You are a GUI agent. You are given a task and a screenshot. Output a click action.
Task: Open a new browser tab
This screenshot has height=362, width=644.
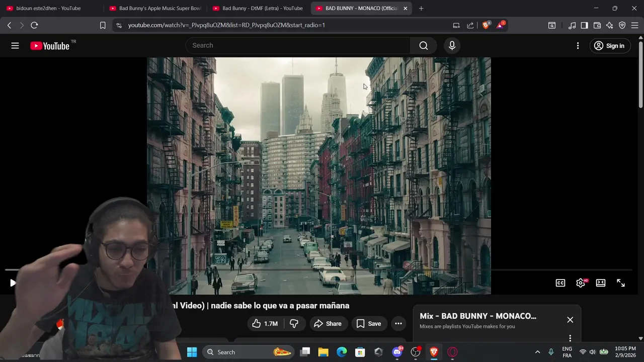(x=421, y=9)
